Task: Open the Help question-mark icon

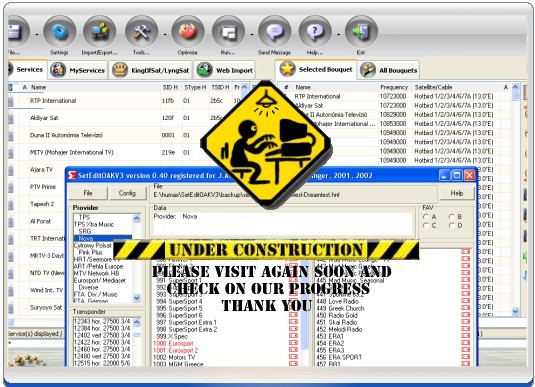Action: click(315, 32)
